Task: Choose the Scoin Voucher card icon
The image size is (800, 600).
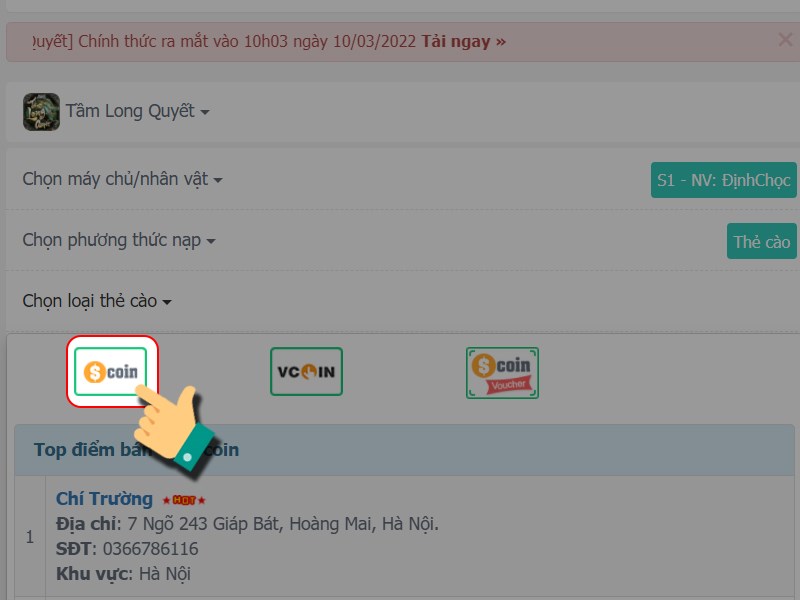Action: coord(502,371)
